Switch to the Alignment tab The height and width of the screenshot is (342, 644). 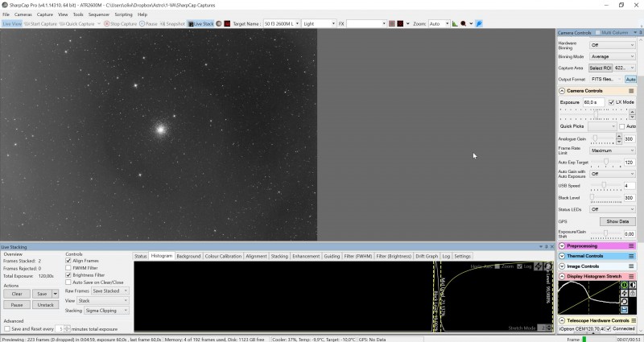(256, 256)
